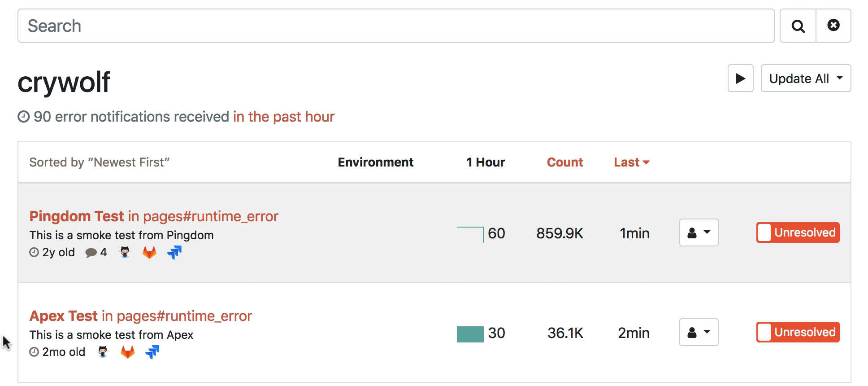Open the Jira icon on Pingdom Test
Viewport: 868px width, 386px height.
click(x=174, y=252)
